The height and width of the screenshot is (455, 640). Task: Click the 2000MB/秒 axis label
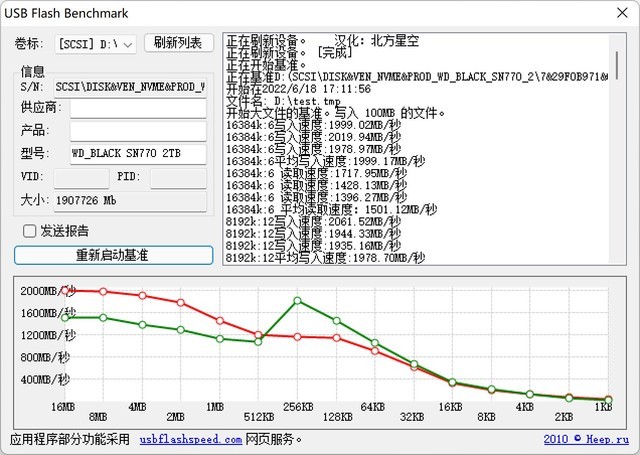click(x=48, y=291)
